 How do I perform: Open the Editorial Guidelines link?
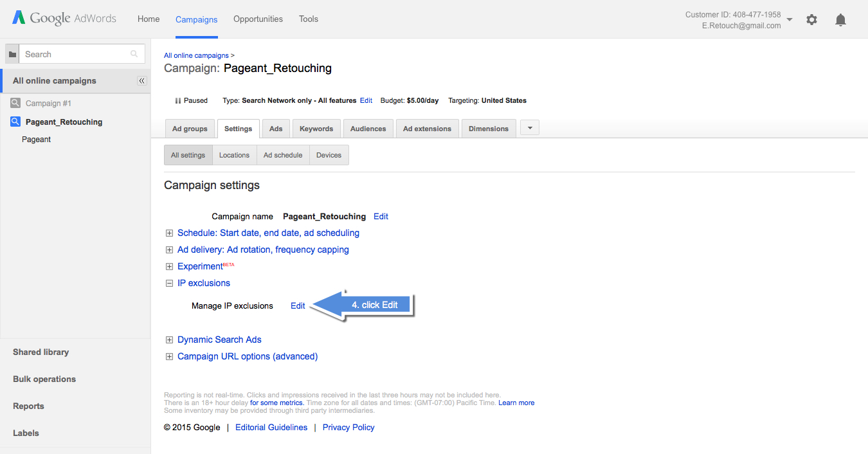tap(271, 427)
